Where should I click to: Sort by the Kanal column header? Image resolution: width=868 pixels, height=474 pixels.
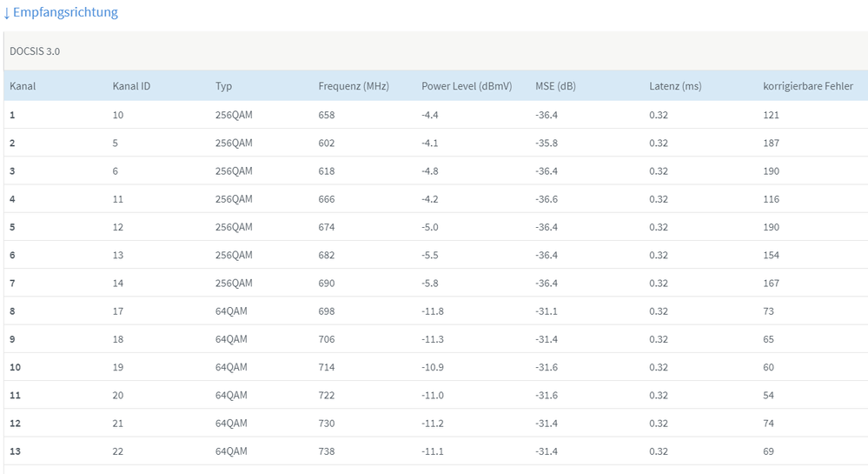pyautogui.click(x=23, y=86)
